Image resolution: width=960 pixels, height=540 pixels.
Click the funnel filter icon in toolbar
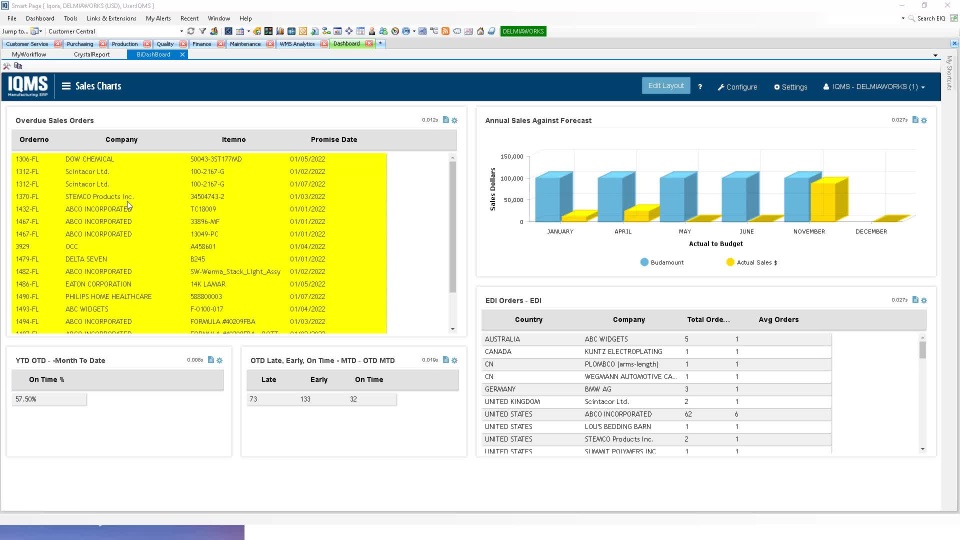(202, 31)
